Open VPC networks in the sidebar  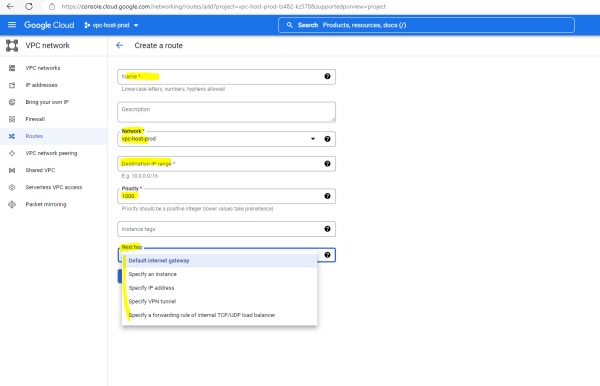[54, 68]
